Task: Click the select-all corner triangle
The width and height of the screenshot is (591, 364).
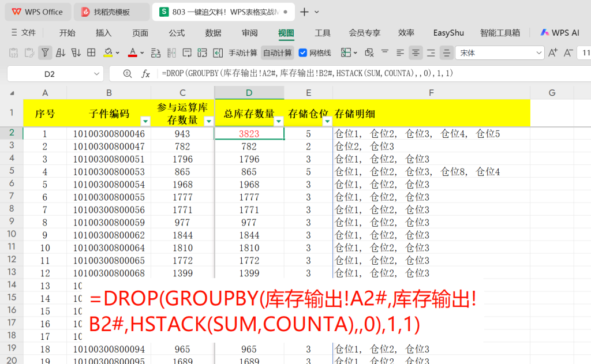Action: (12, 93)
